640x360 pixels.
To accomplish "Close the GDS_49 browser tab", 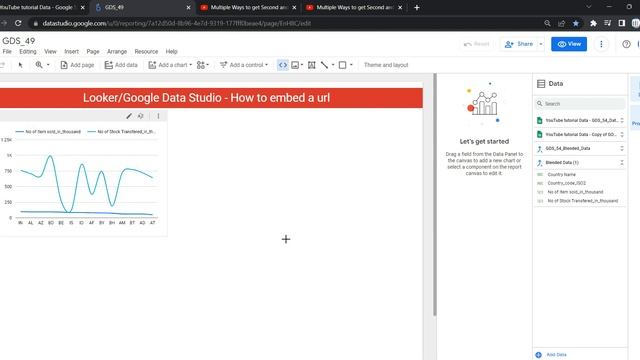I will 189,7.
